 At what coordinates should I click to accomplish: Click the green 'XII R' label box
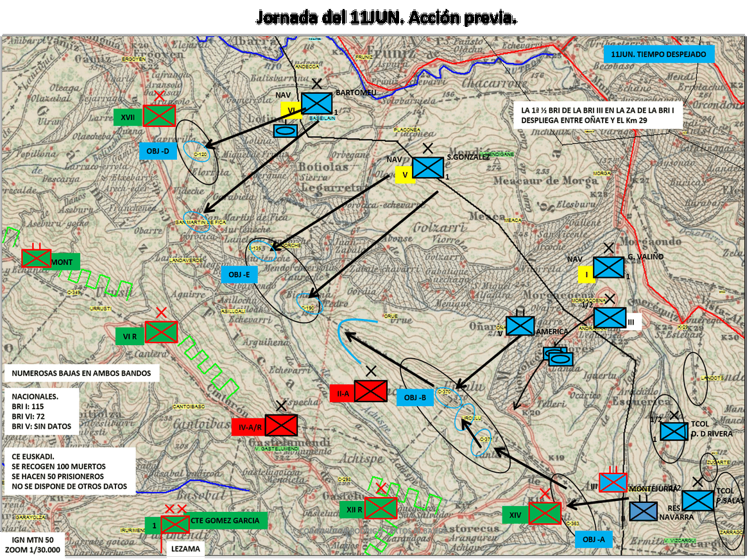354,510
